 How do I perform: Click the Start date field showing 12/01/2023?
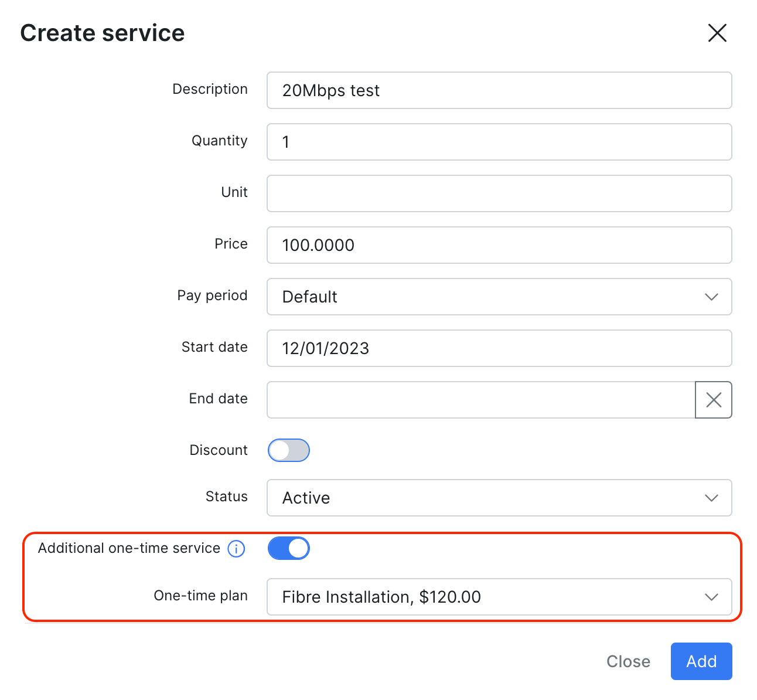(499, 348)
